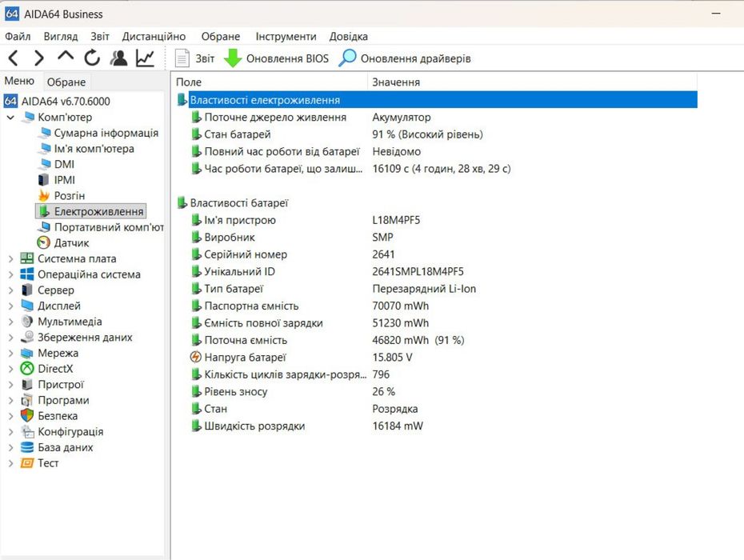This screenshot has width=744, height=560.
Task: Switch to the Обране sidebar tab
Action: 66,82
